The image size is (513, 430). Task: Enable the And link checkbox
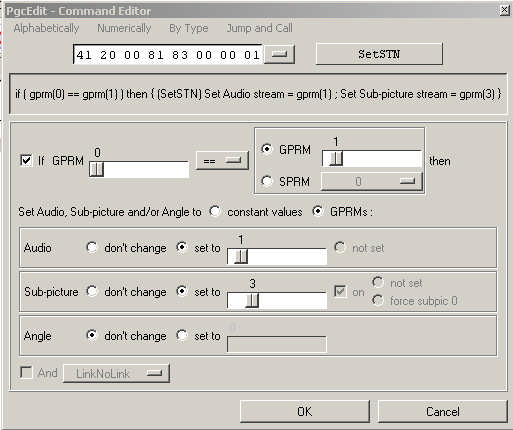click(26, 372)
